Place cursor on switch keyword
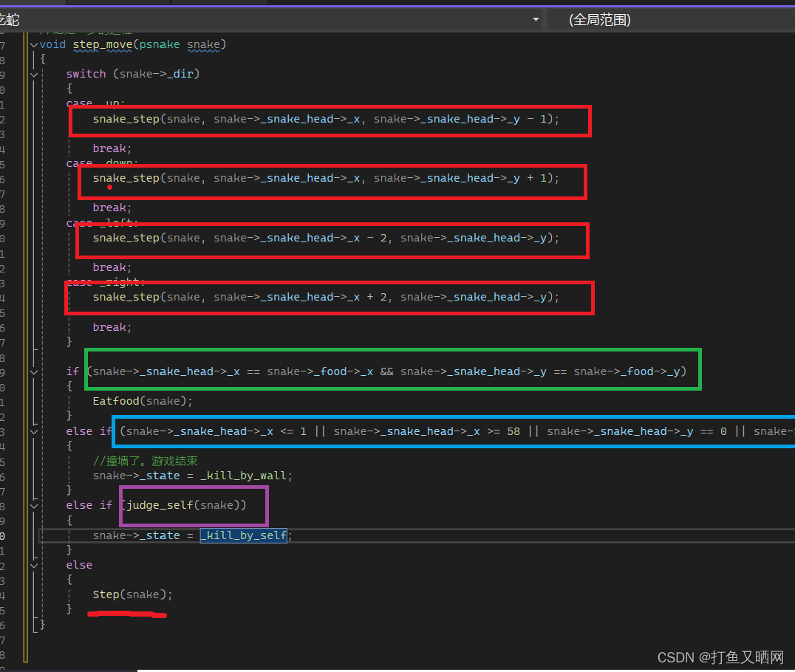 point(86,74)
